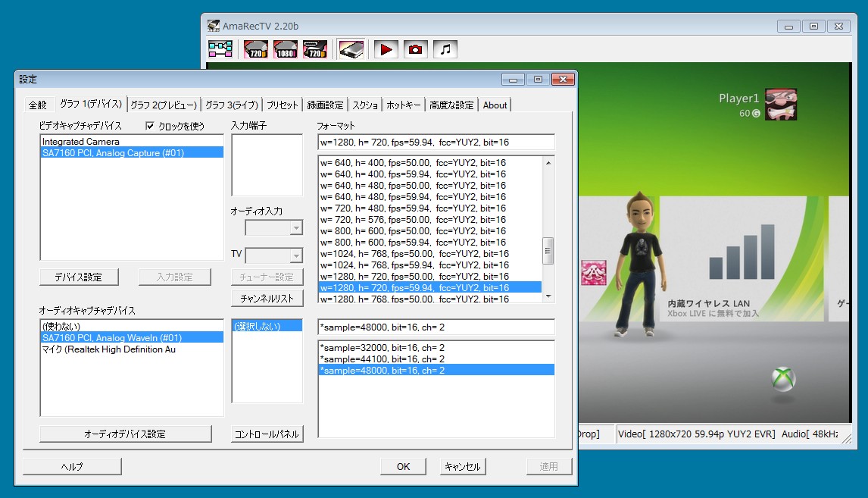
Task: Confirm settings with the OK button
Action: pos(403,466)
